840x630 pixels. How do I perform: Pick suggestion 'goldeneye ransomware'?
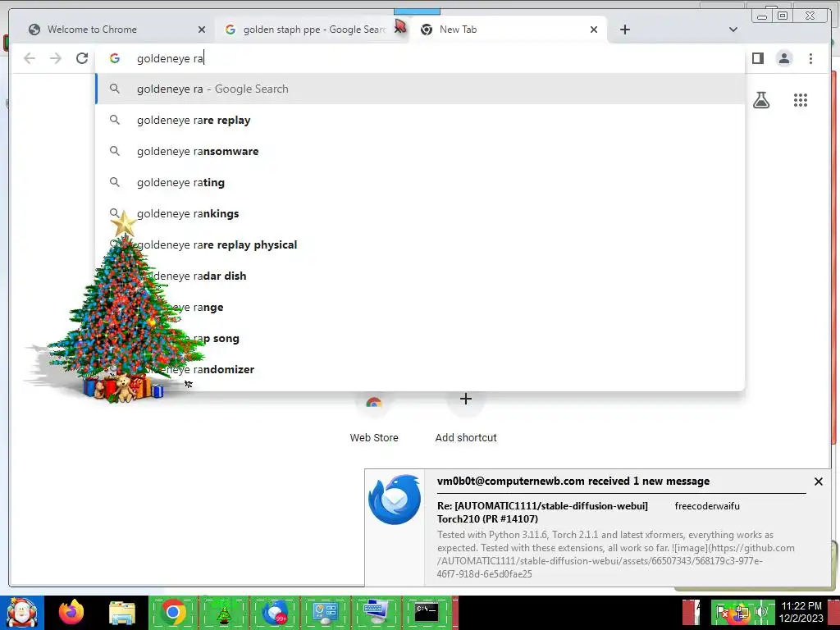click(x=420, y=151)
